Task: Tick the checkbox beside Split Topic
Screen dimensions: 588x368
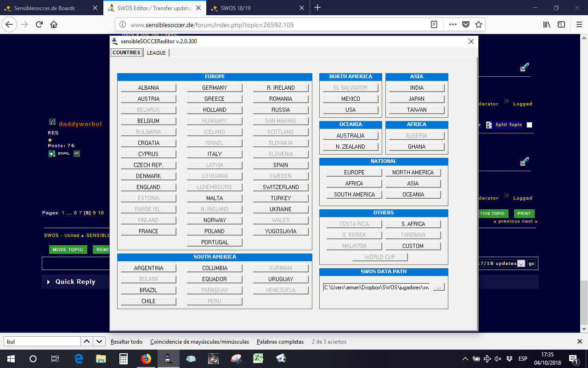Action: click(529, 125)
